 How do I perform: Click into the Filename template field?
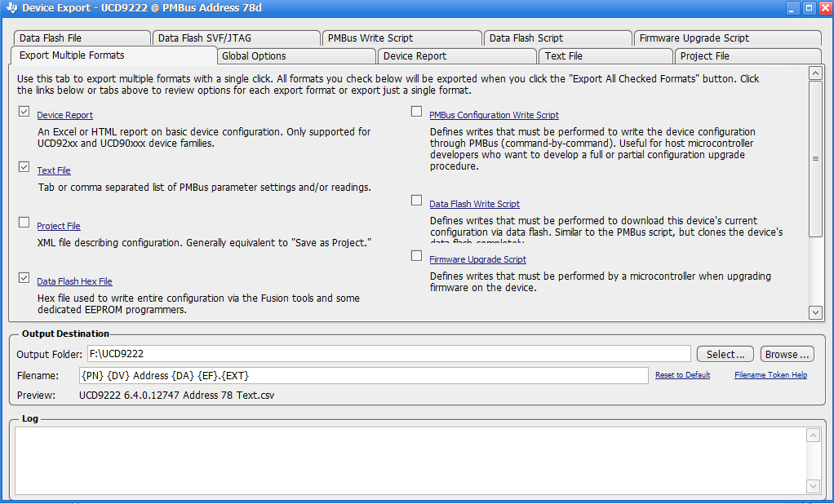(363, 375)
